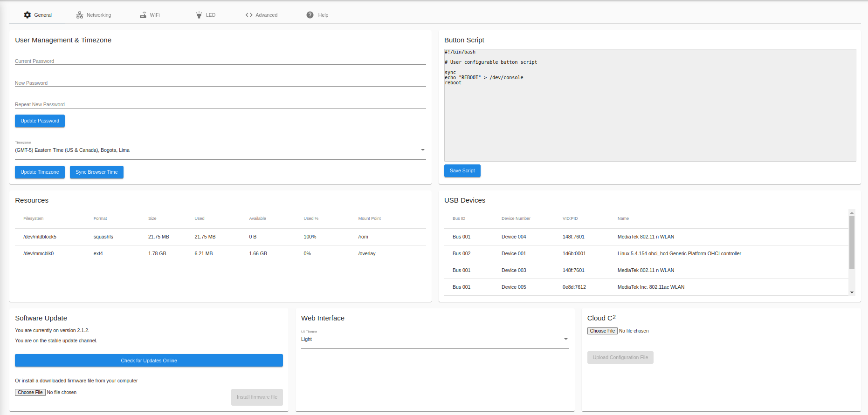This screenshot has height=415, width=868.
Task: Click the Update Timezone button
Action: pyautogui.click(x=40, y=172)
